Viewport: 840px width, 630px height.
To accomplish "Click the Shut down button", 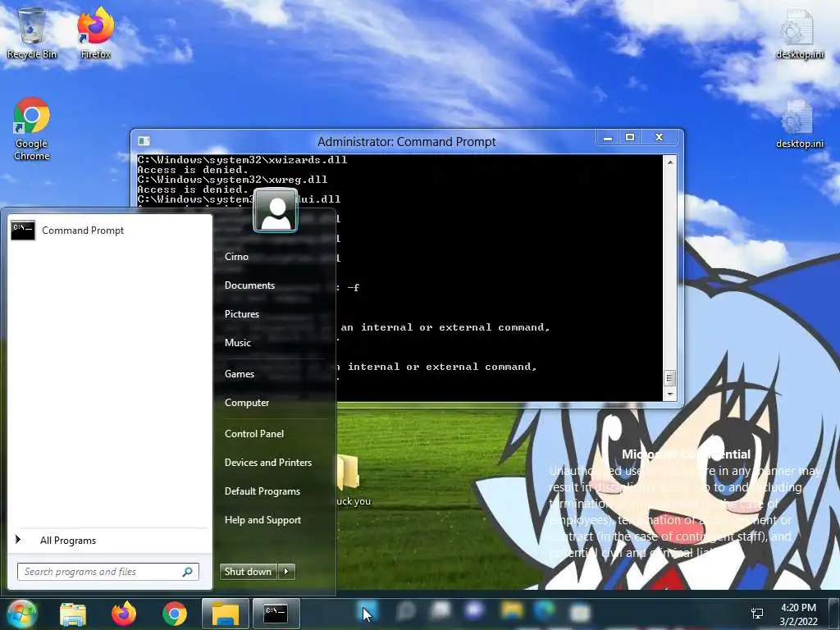I will [249, 572].
